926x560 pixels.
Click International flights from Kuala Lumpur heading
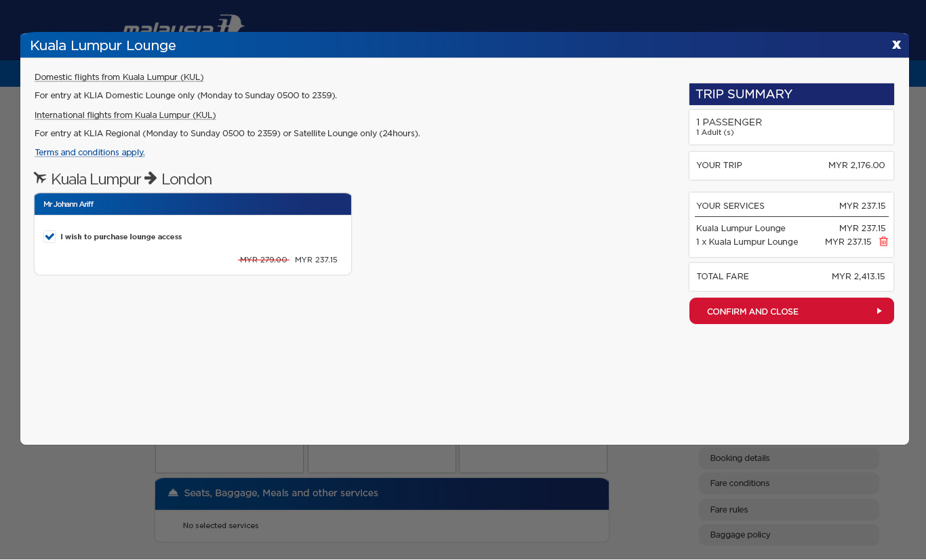125,115
